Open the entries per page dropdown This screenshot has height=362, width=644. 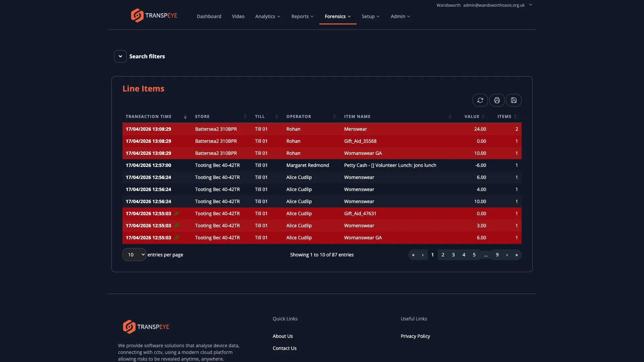[134, 254]
